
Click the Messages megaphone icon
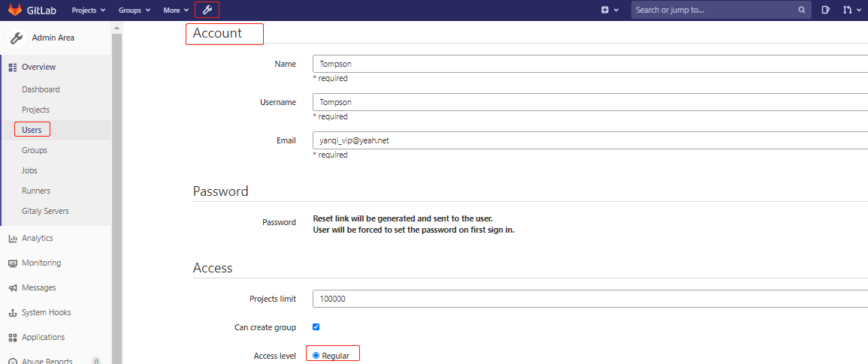tap(13, 288)
